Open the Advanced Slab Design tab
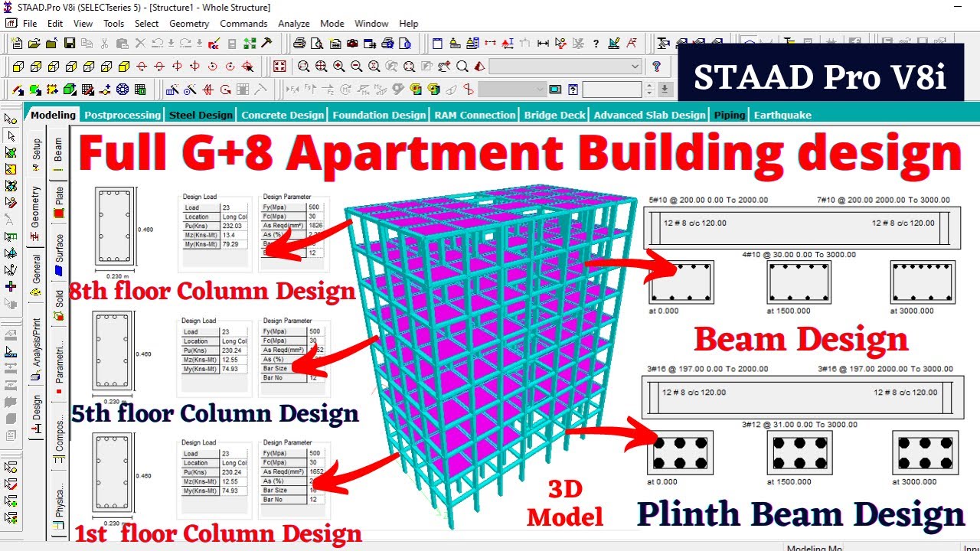 (x=649, y=115)
